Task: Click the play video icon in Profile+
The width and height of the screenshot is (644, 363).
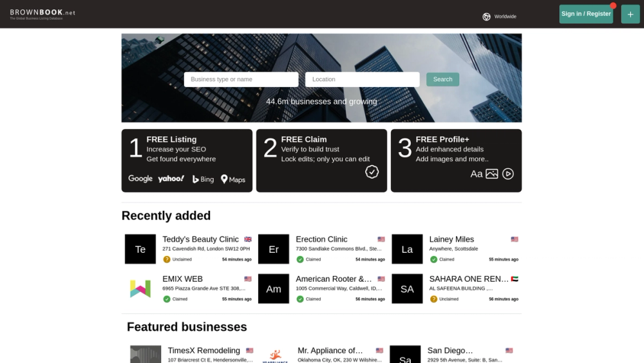Action: pos(507,174)
